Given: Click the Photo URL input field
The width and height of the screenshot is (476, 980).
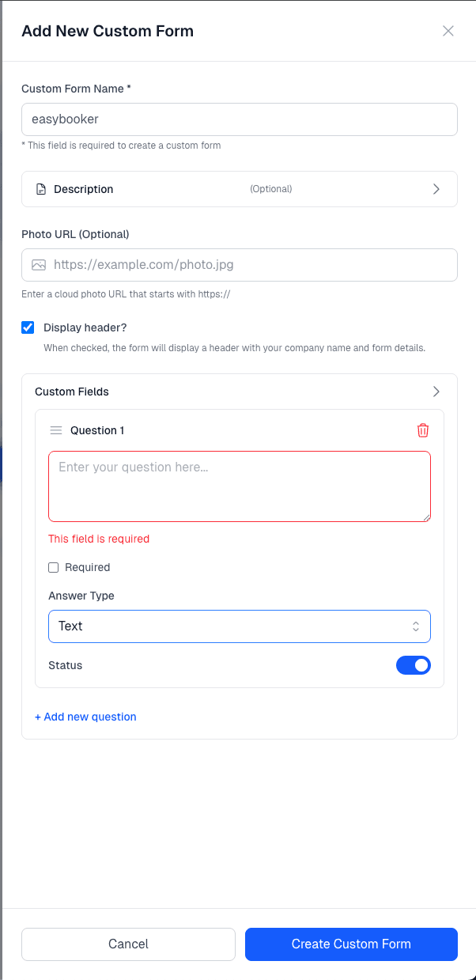Looking at the screenshot, I should tap(237, 265).
